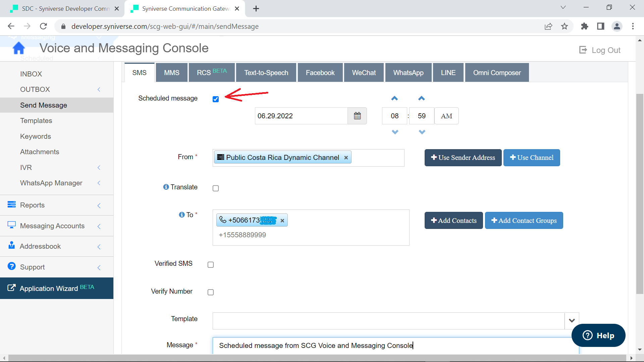Click the Addressbook sidebar icon

(x=12, y=245)
